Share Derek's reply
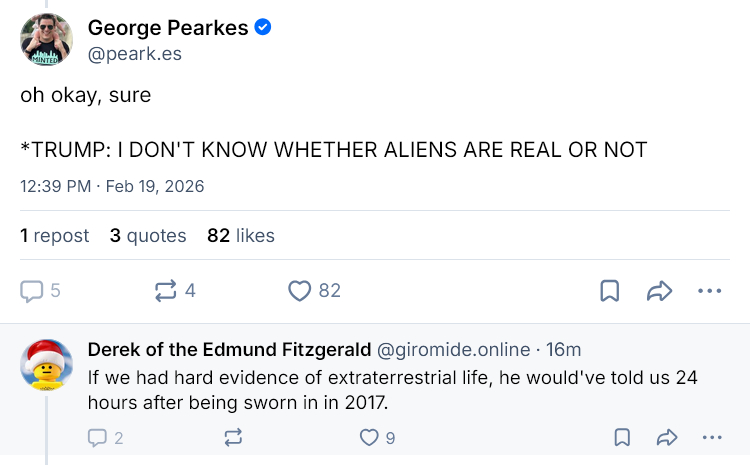750x466 pixels. 667,437
